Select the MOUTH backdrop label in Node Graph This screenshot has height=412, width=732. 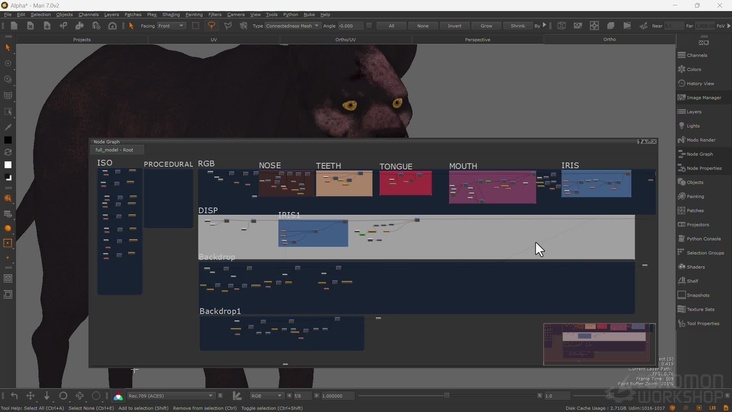tap(463, 166)
